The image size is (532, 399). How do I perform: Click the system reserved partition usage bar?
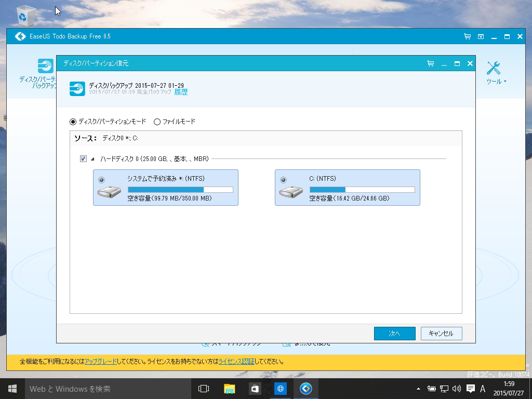coord(180,190)
